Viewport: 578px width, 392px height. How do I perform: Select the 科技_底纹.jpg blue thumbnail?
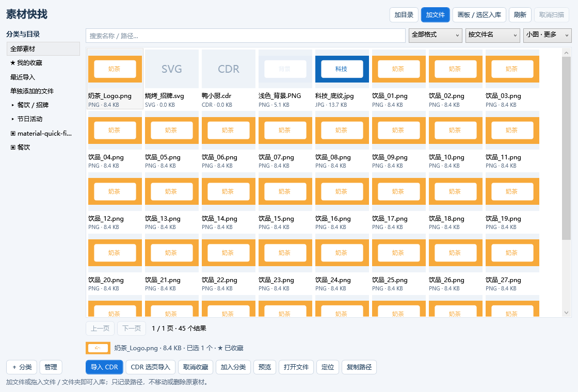342,69
